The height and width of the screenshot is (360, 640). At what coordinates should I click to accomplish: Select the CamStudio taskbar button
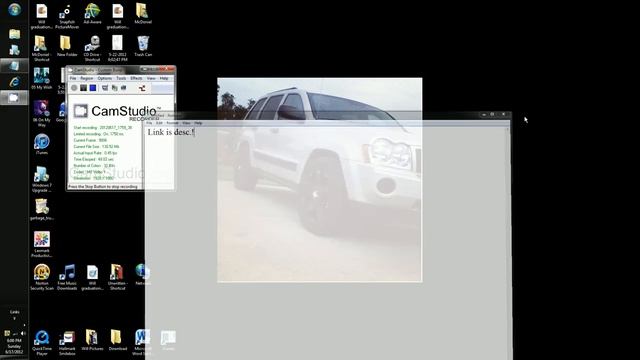pyautogui.click(x=14, y=98)
